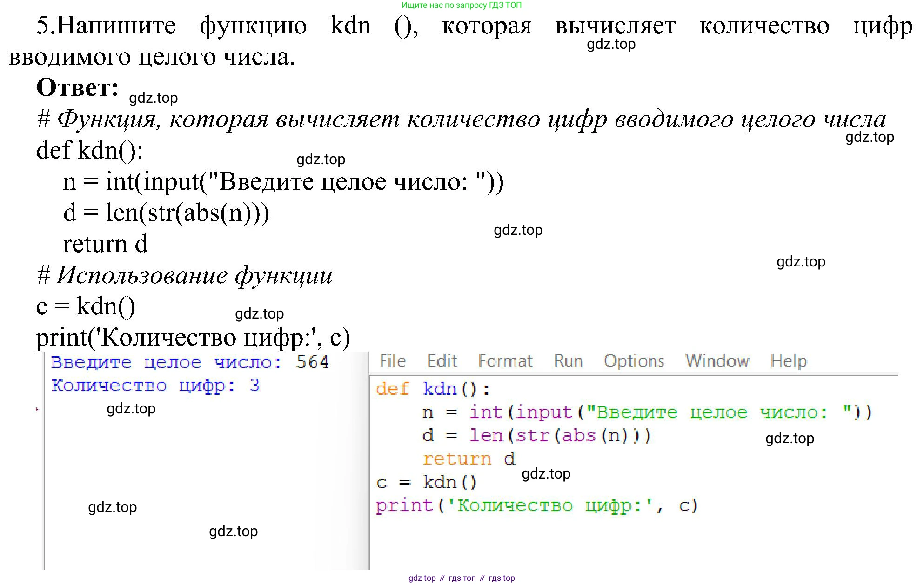Click the italic comment '# Использование функции'

[185, 275]
